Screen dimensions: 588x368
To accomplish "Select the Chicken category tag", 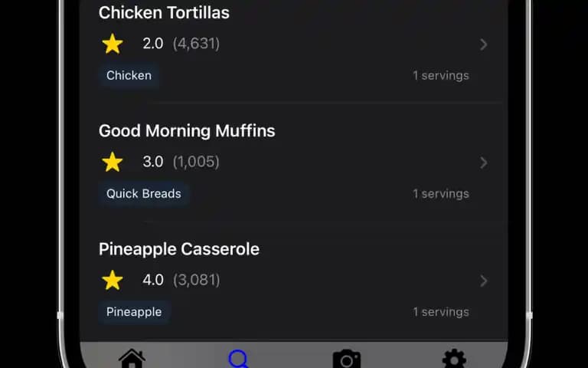I will pyautogui.click(x=129, y=75).
